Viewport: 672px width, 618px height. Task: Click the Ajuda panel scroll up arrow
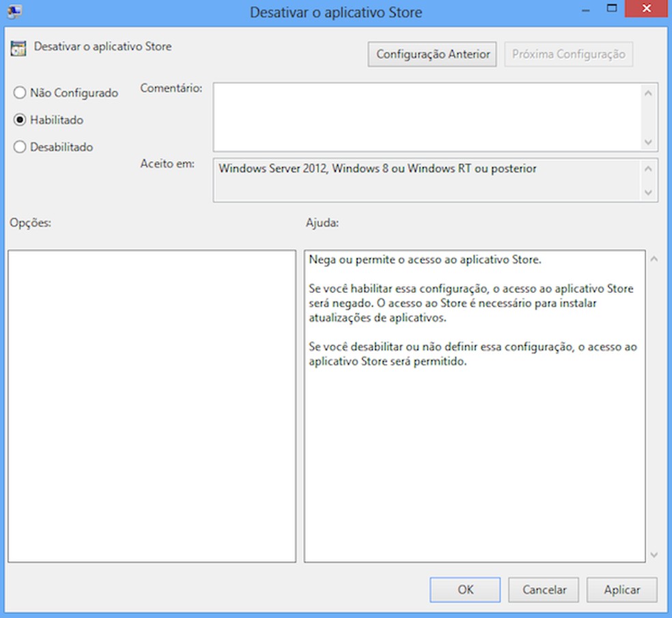[x=654, y=259]
